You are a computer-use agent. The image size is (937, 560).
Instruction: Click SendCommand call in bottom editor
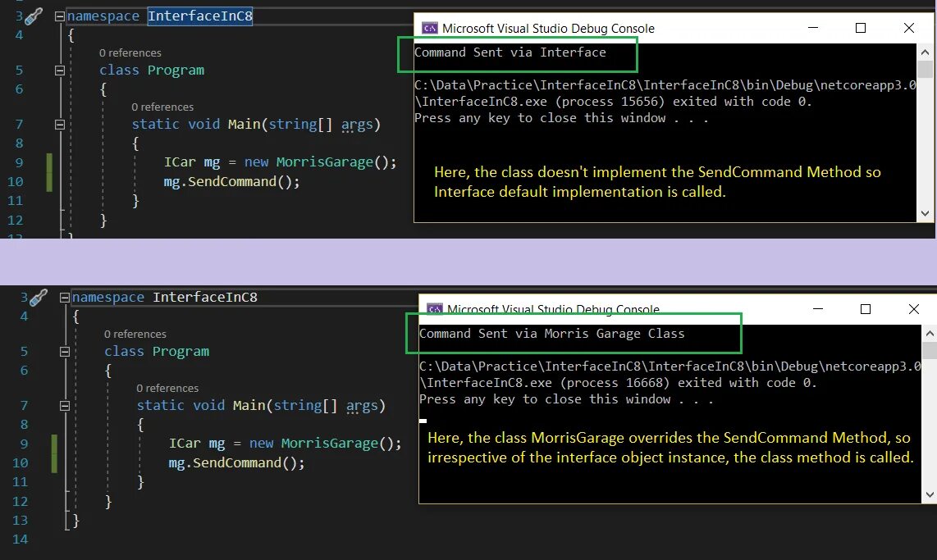click(x=236, y=462)
